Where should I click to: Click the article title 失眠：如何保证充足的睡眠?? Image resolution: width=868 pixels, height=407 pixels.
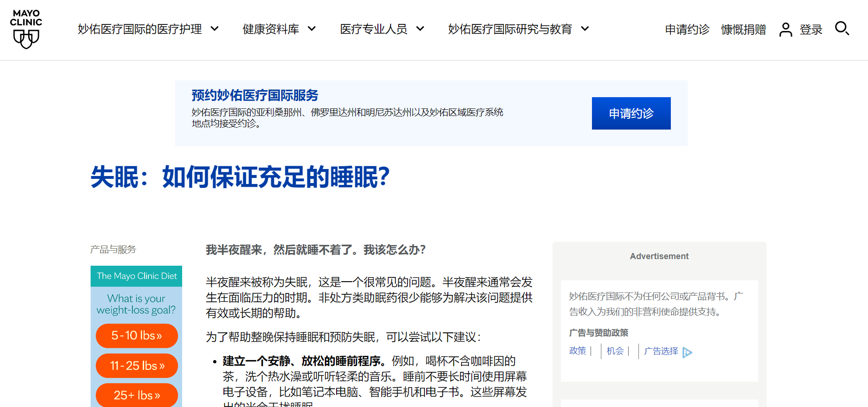[x=240, y=177]
